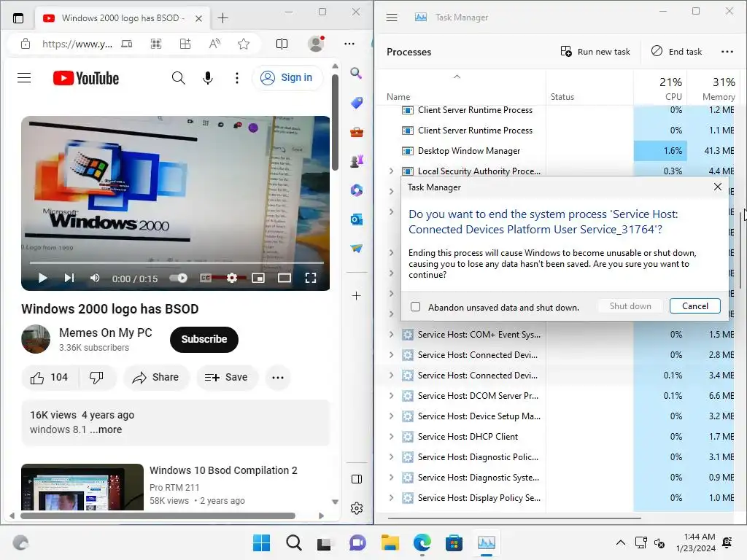Select Service Host: DHCP Client process
The width and height of the screenshot is (747, 560).
click(x=468, y=437)
